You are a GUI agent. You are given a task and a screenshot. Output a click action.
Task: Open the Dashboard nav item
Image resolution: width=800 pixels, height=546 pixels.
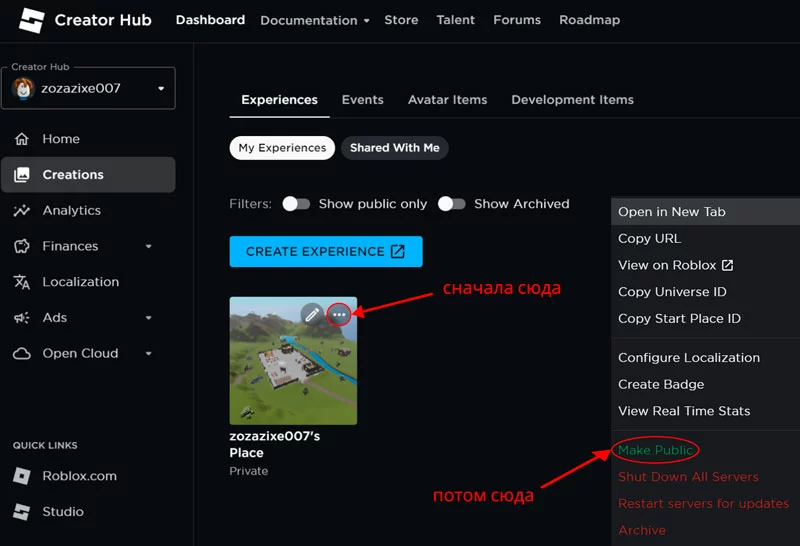pos(210,20)
